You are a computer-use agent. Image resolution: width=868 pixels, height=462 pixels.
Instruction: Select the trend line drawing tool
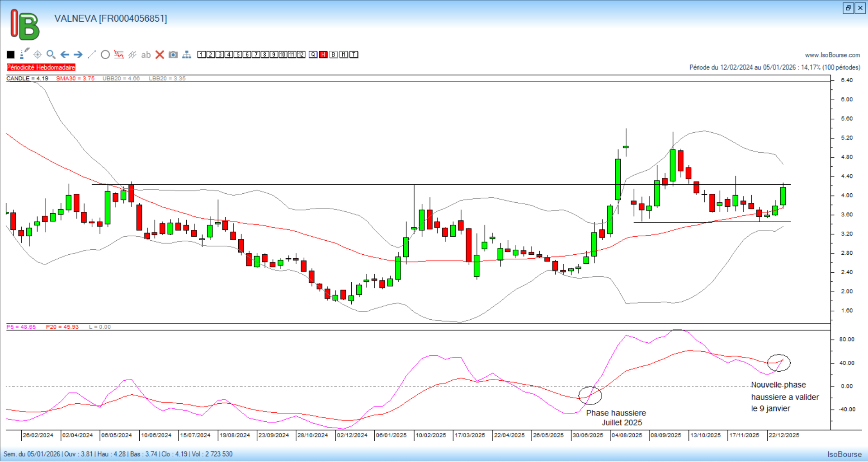pos(92,55)
